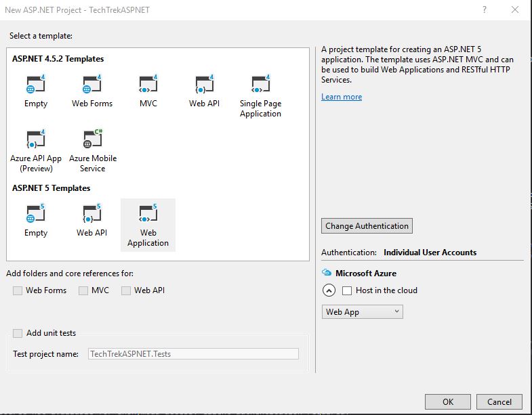
Task: Enable the Add unit tests checkbox
Action: tap(18, 333)
